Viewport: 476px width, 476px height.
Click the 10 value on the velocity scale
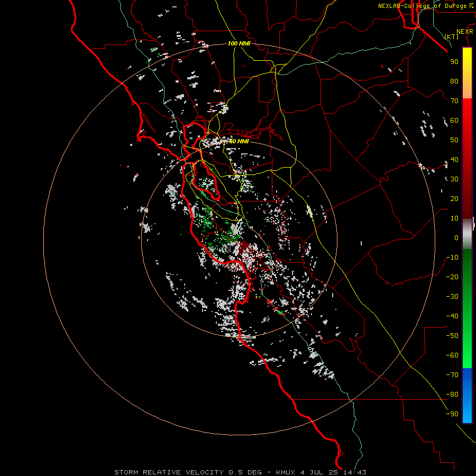tap(454, 218)
